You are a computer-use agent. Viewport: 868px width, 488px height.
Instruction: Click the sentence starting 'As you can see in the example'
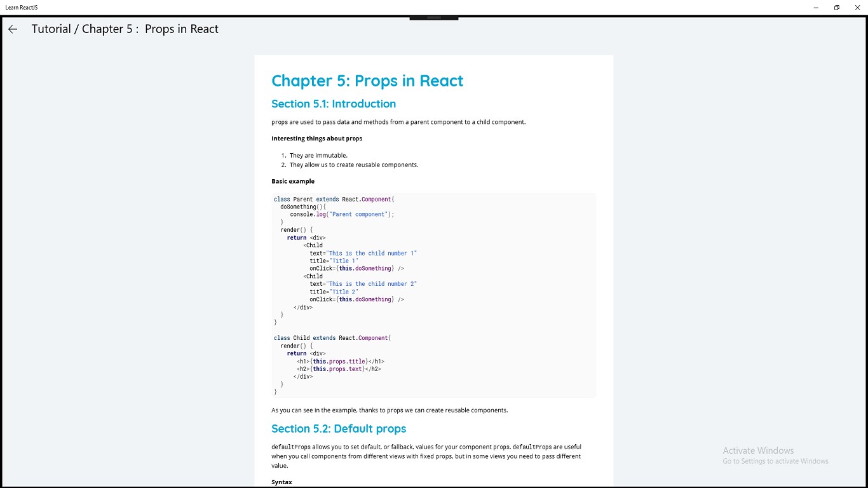pos(390,410)
